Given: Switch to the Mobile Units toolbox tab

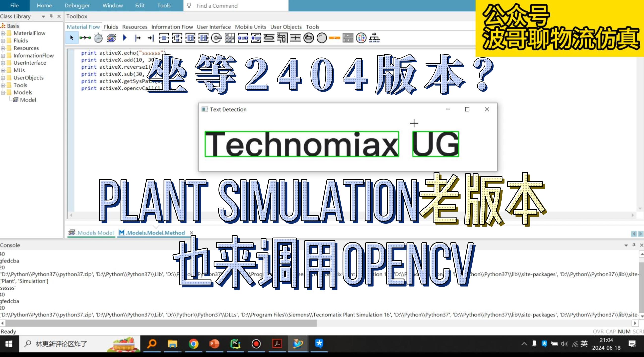Looking at the screenshot, I should tap(251, 27).
